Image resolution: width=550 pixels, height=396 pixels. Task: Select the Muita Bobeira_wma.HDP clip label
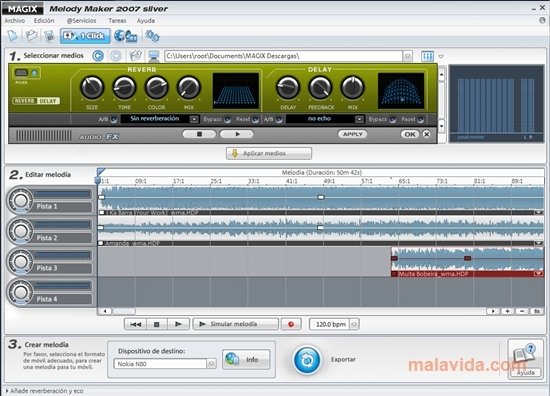(434, 274)
